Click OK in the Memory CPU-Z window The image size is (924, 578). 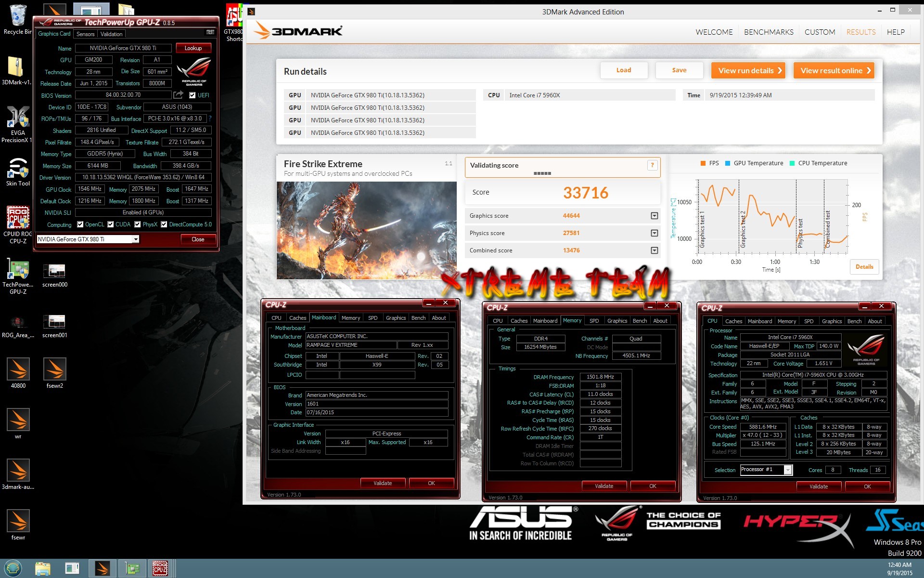[653, 486]
